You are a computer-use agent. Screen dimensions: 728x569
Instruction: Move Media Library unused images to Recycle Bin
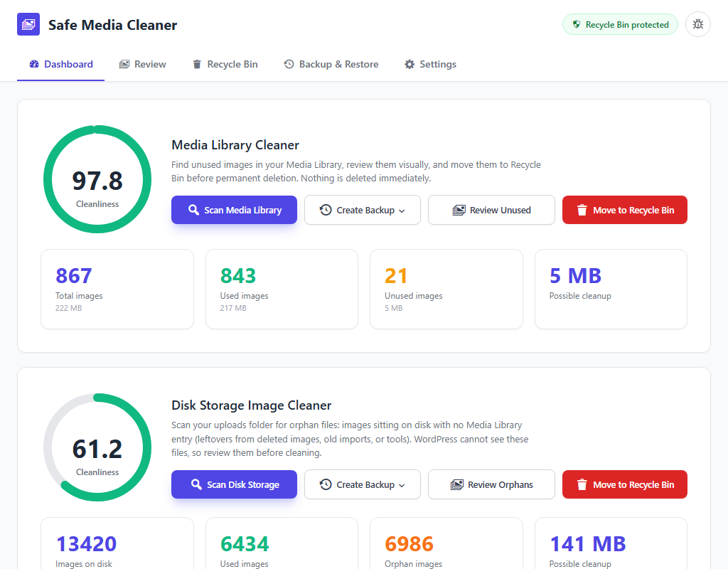click(624, 210)
